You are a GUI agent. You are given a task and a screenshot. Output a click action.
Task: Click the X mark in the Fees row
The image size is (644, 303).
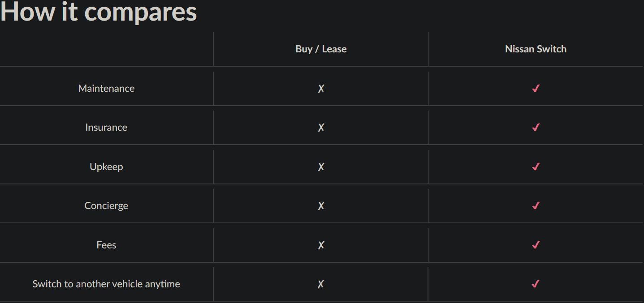[x=321, y=245]
